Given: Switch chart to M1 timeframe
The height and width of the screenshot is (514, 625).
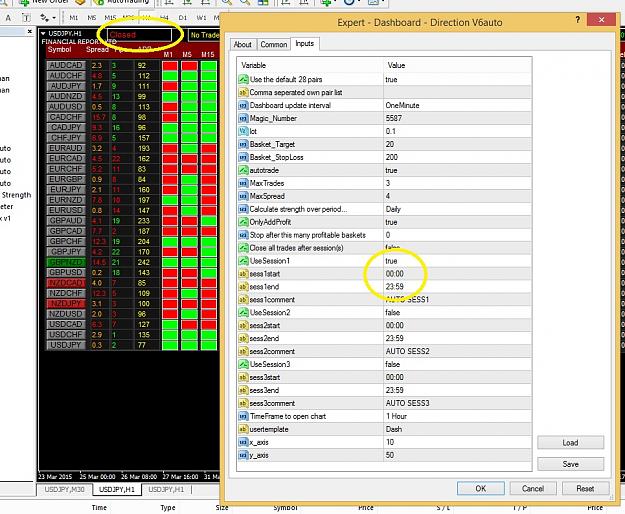Looking at the screenshot, I should click(74, 18).
